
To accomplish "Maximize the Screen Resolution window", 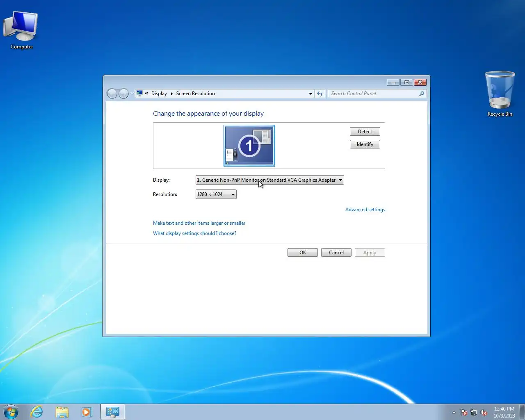I will pos(406,82).
